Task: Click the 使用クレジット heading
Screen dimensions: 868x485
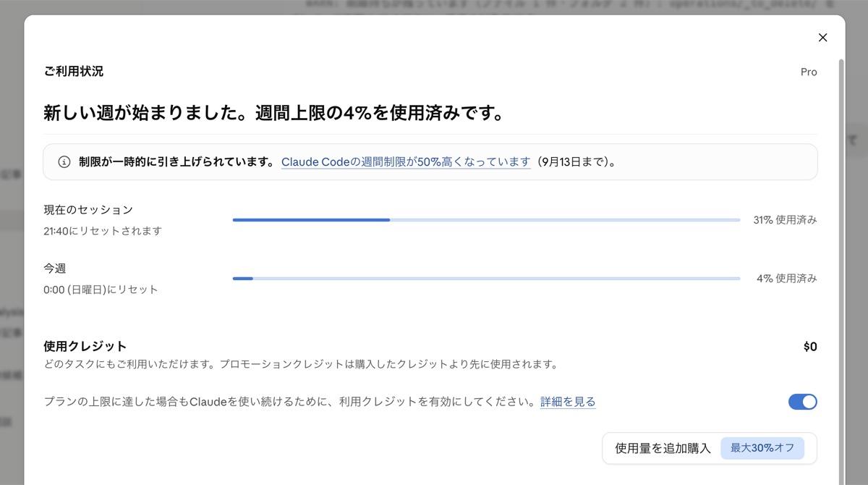Action: tap(85, 347)
